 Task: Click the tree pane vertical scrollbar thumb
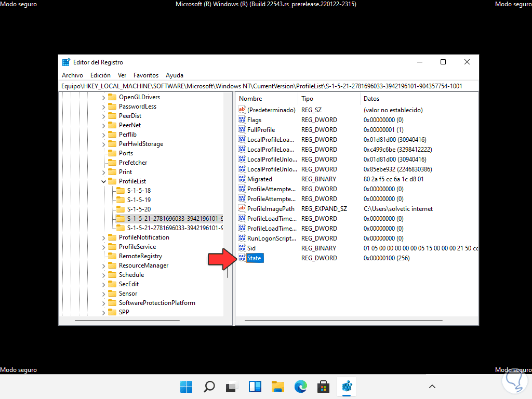228,271
